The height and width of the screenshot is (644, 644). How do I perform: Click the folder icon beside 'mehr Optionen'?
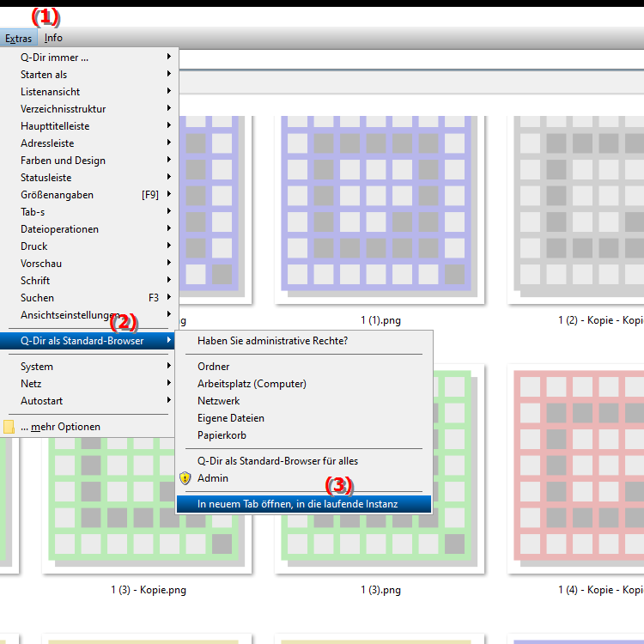9,427
